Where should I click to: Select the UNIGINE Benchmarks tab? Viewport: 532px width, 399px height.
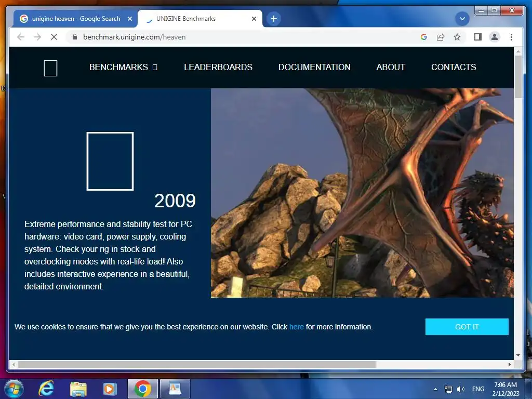(x=200, y=19)
